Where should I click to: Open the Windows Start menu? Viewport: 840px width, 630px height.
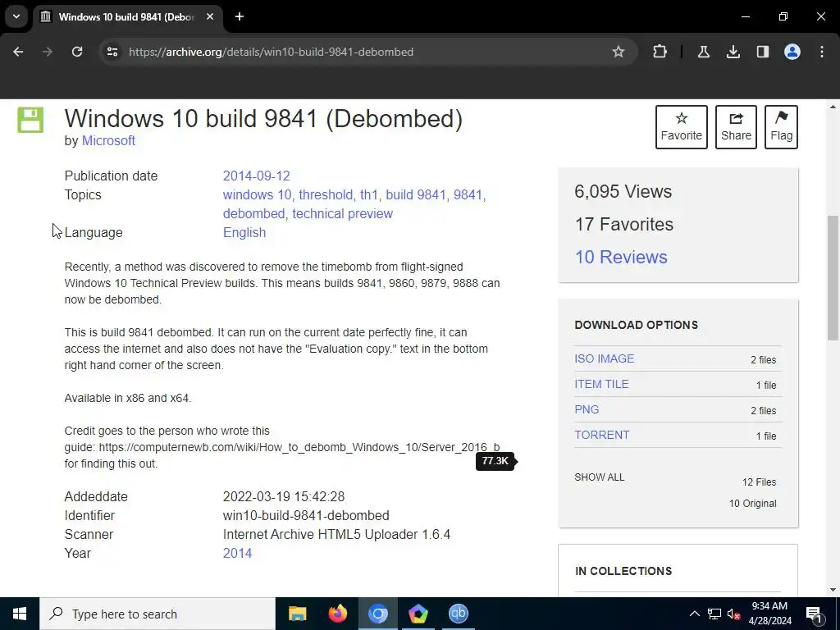click(20, 614)
